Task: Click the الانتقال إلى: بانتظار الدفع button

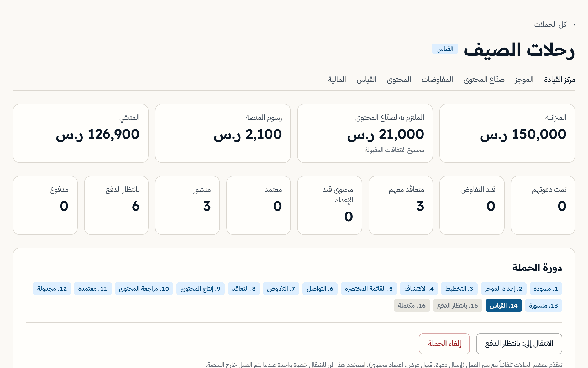Action: click(x=519, y=344)
